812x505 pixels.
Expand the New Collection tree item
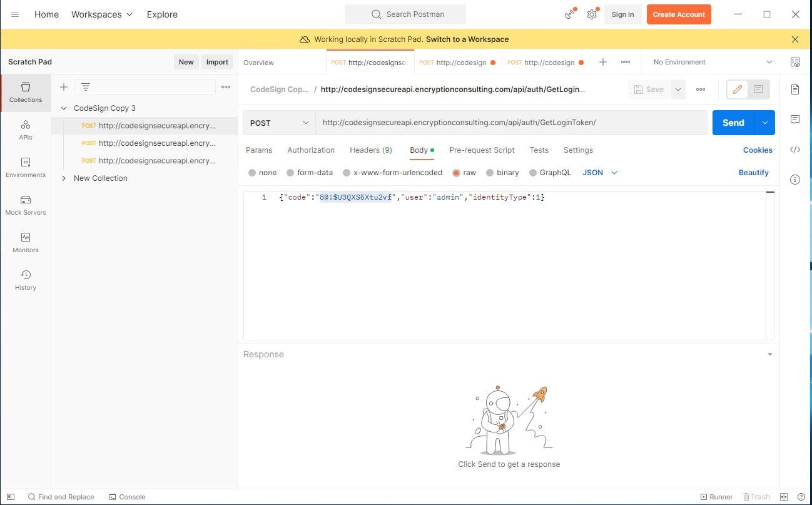tap(64, 178)
